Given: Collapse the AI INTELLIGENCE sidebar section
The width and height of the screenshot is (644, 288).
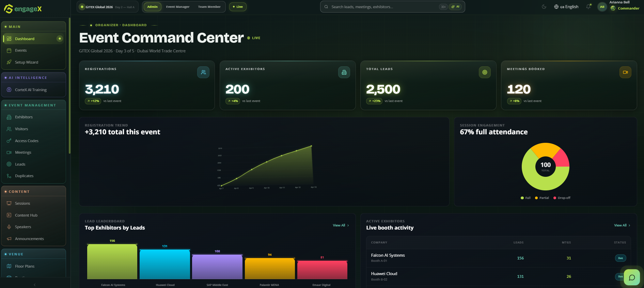Looking at the screenshot, I should point(33,78).
